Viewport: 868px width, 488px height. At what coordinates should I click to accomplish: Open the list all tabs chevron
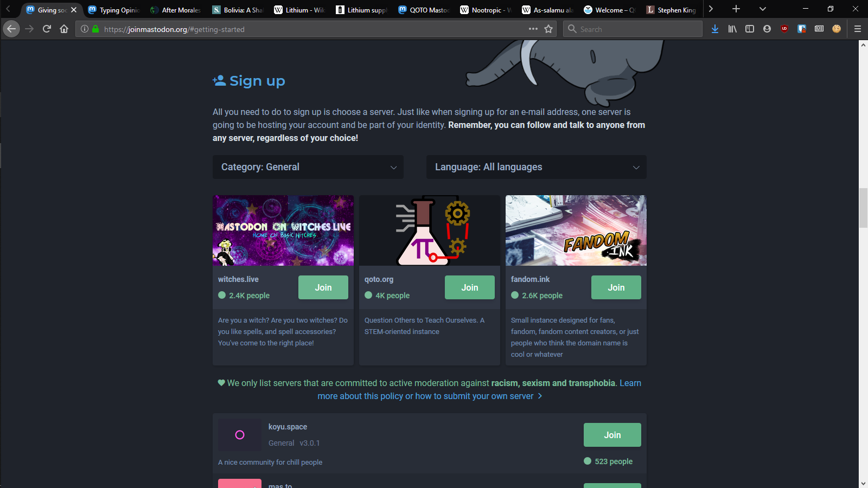pyautogui.click(x=762, y=9)
